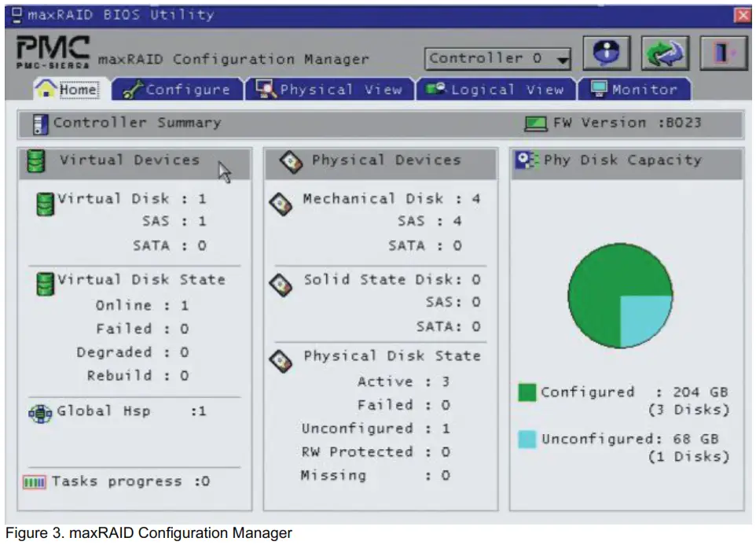Click 'RW Protected : 0' text

tap(376, 452)
